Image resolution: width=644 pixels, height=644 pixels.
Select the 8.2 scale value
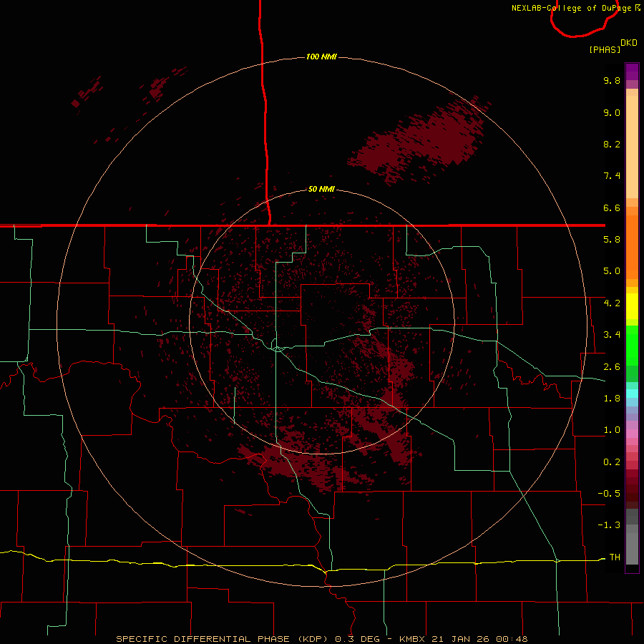(612, 144)
